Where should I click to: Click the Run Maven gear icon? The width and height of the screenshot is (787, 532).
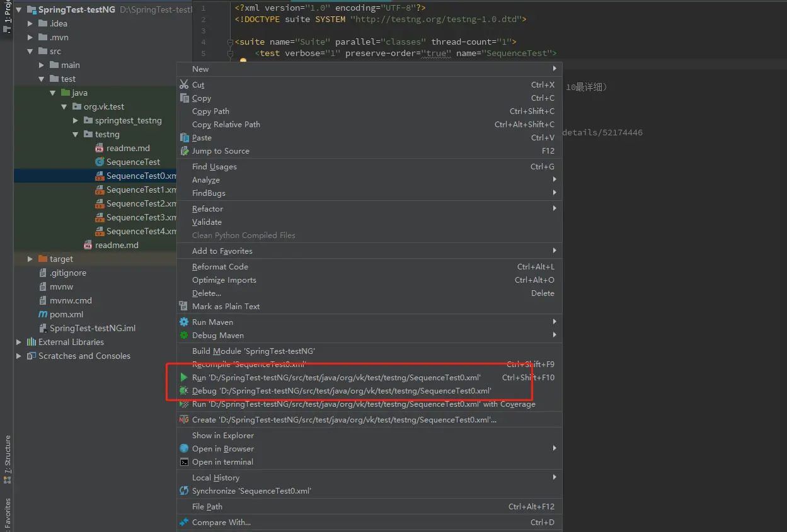pos(184,322)
